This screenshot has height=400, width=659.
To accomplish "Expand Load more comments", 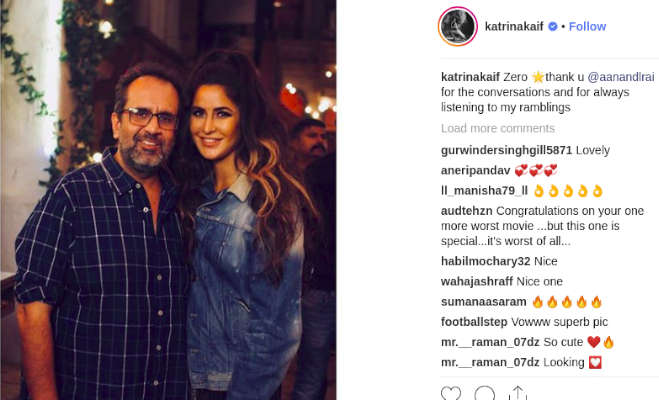I will (x=498, y=128).
